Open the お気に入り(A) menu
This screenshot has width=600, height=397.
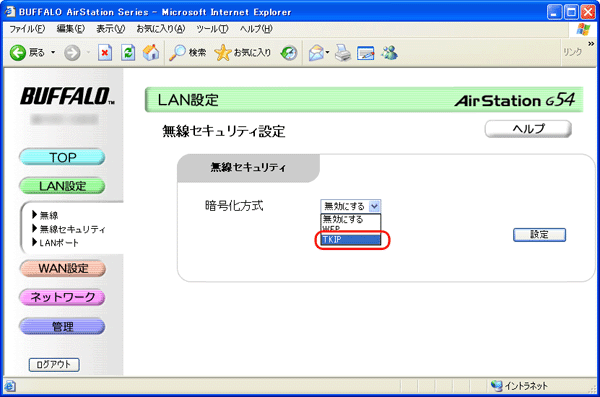point(161,29)
